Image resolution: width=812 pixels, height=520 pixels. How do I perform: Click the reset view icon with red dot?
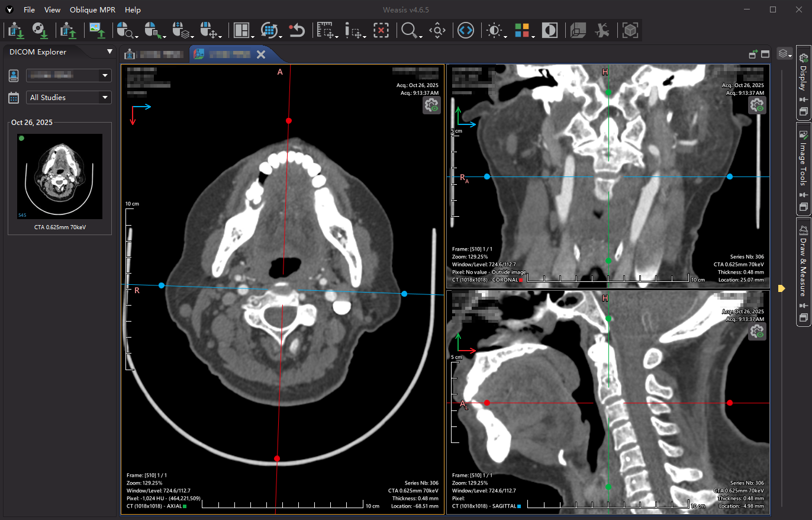tap(297, 30)
